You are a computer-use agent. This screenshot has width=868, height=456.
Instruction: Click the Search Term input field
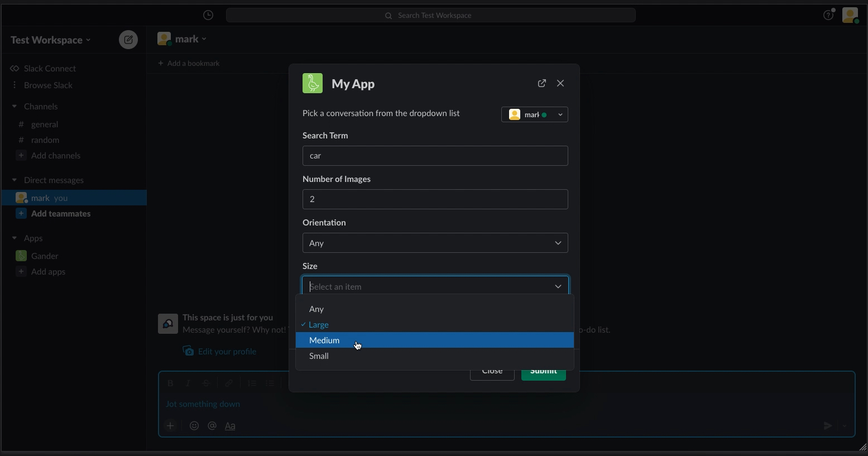tap(435, 156)
